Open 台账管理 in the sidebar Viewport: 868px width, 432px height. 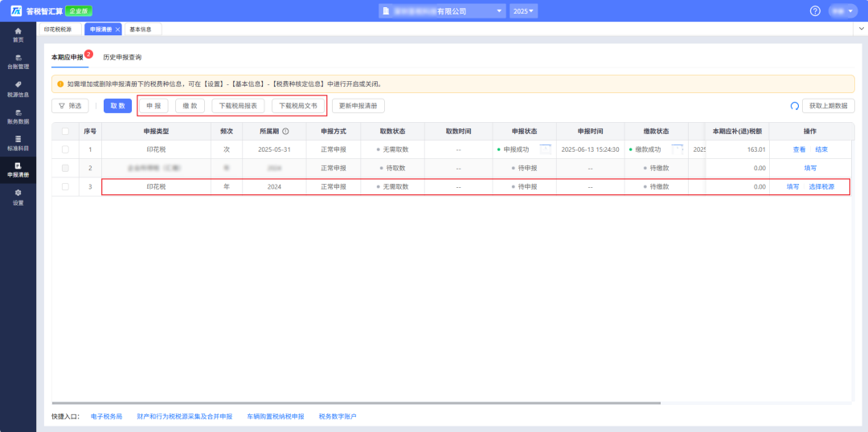coord(18,62)
